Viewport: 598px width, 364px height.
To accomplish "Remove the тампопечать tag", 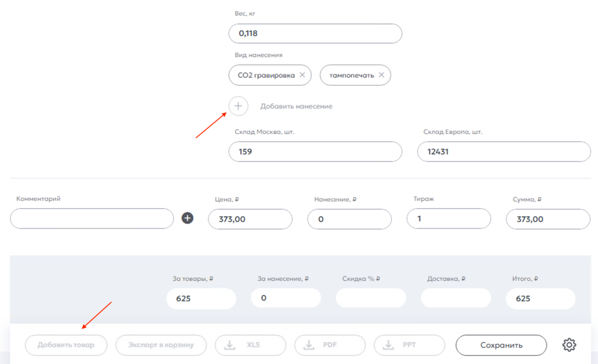I will point(381,75).
